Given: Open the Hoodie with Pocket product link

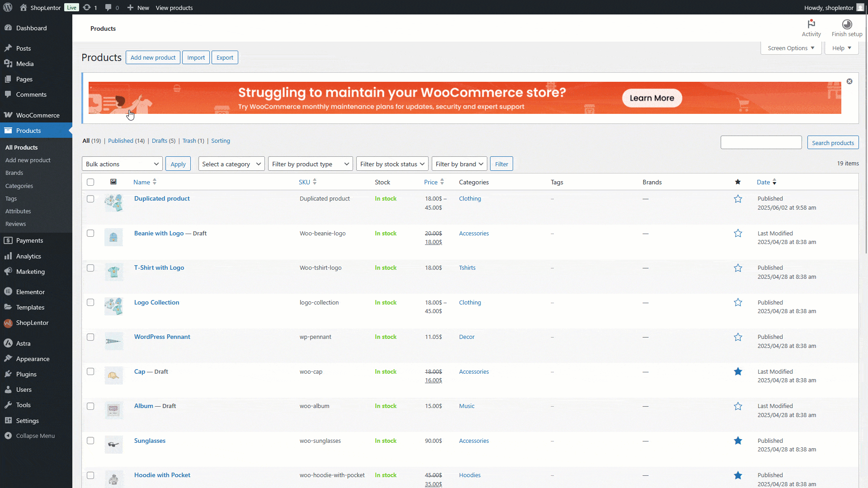Looking at the screenshot, I should click(x=162, y=475).
